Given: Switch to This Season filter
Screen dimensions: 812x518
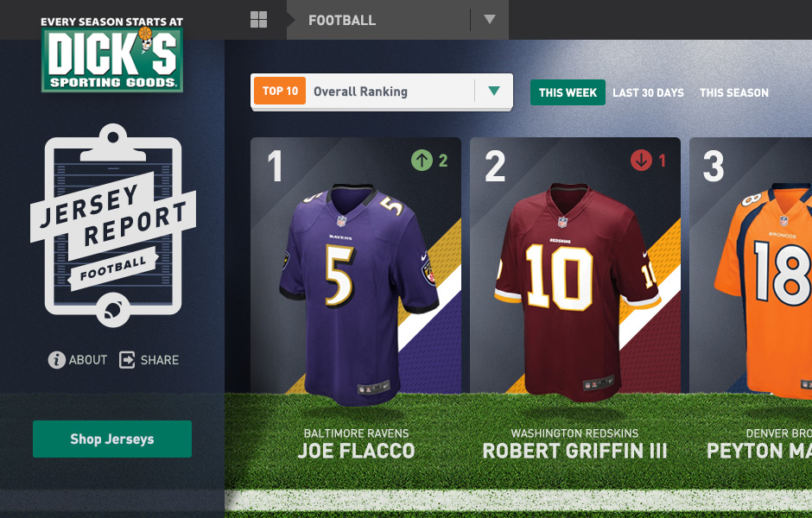Looking at the screenshot, I should [733, 92].
